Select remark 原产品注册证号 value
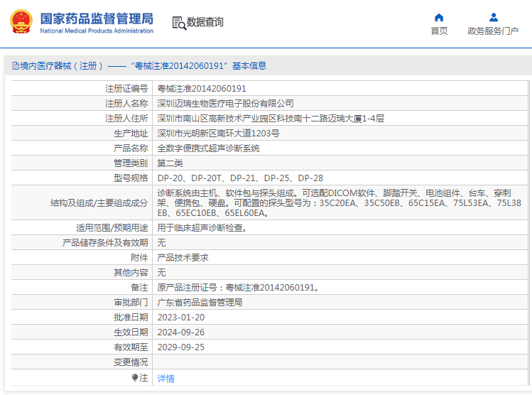This screenshot has width=532, height=395. 238,288
